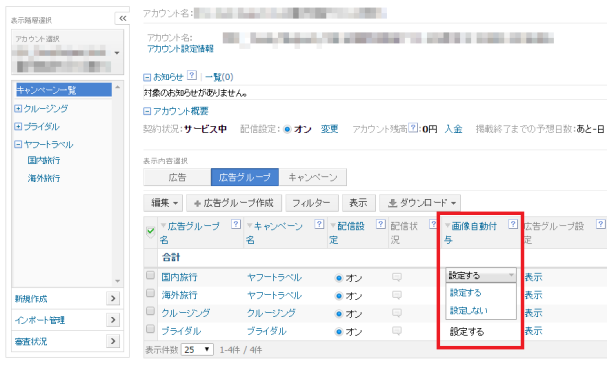Click 広告グループ作成 button
The image size is (607, 368).
(x=234, y=203)
